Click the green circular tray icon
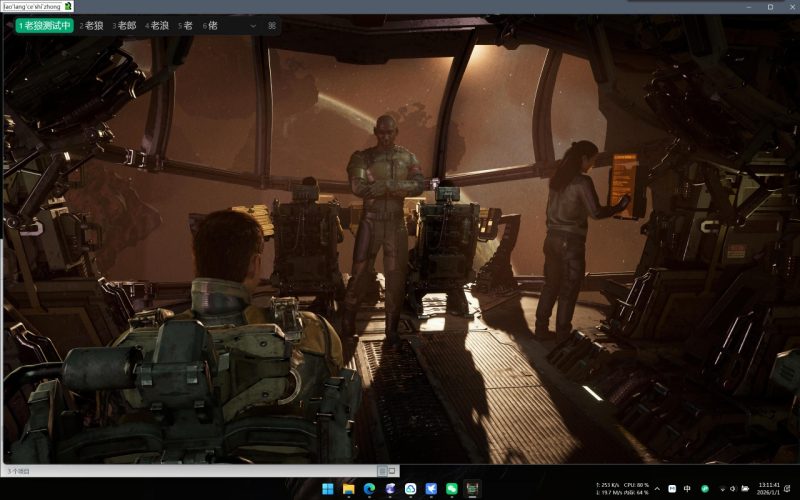800x500 pixels. (x=705, y=489)
